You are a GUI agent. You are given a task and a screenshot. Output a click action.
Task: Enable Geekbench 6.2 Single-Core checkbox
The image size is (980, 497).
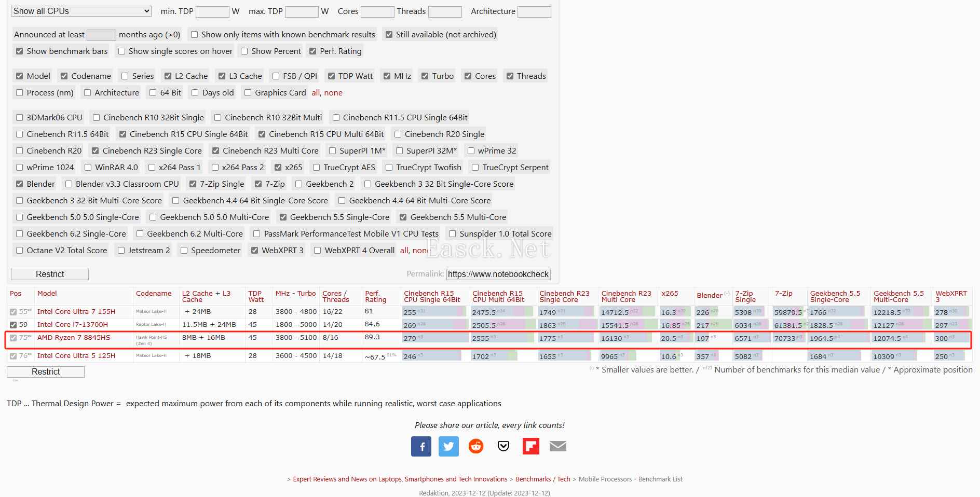pos(19,234)
